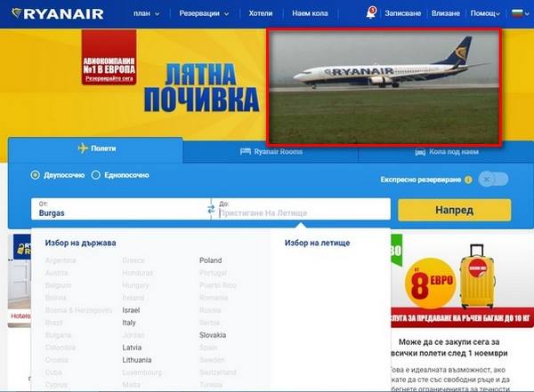Open the Наем кола menu item
This screenshot has width=534, height=392.
click(x=310, y=13)
